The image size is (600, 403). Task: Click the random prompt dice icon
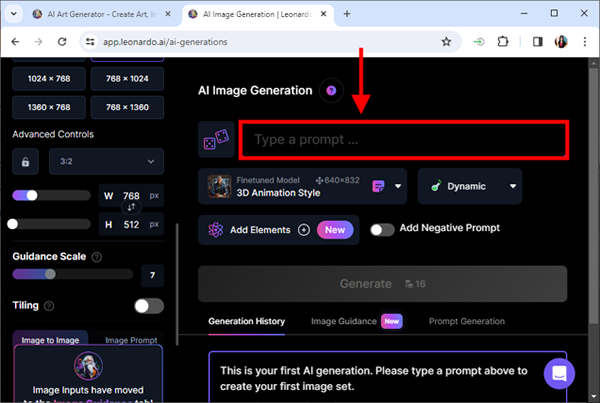click(x=216, y=139)
